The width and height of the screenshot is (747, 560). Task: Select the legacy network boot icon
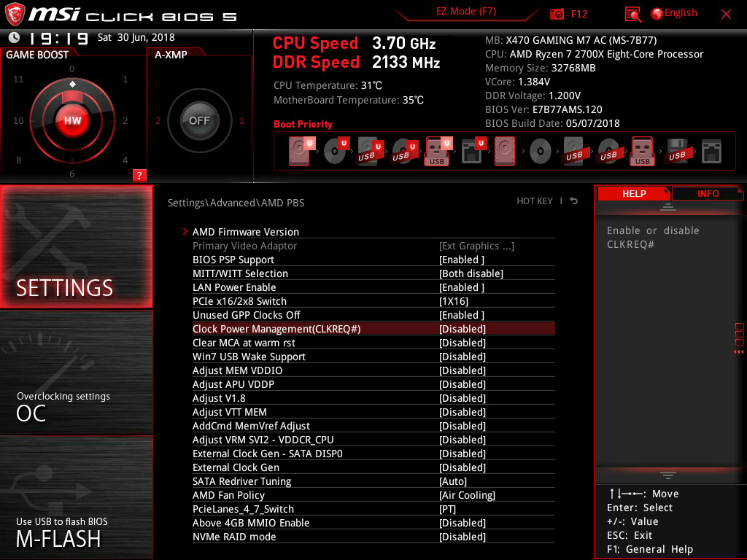coord(711,151)
